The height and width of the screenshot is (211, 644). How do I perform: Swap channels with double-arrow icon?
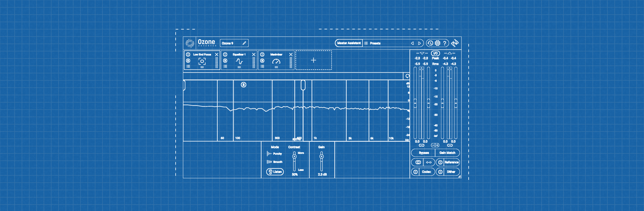tap(429, 162)
